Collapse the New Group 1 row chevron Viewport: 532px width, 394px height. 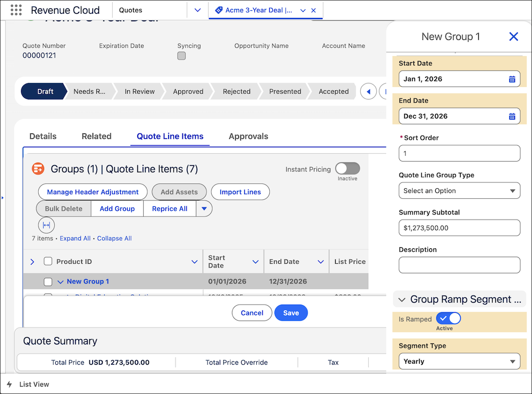(x=61, y=282)
